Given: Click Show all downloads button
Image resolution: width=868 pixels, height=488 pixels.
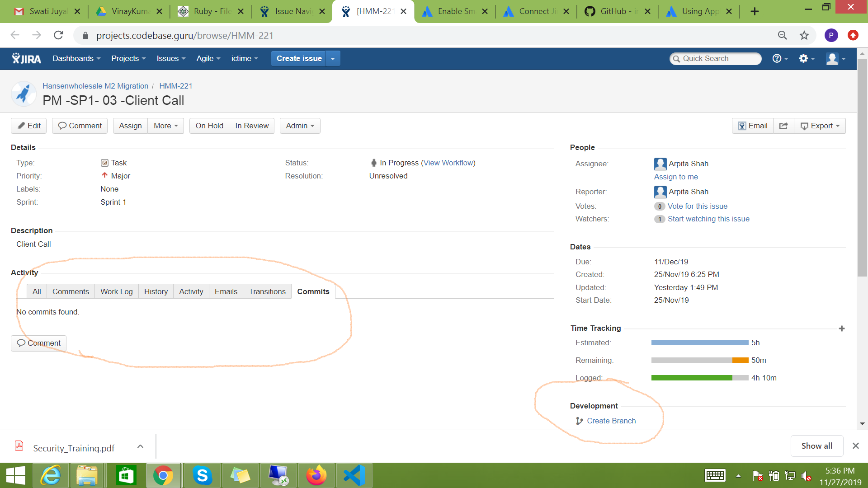Looking at the screenshot, I should pos(816,446).
